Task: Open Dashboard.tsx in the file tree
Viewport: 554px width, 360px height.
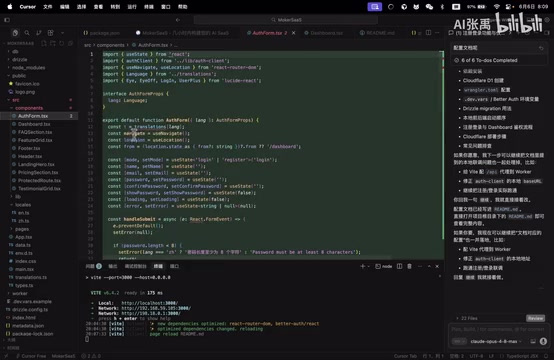Action: pyautogui.click(x=34, y=124)
